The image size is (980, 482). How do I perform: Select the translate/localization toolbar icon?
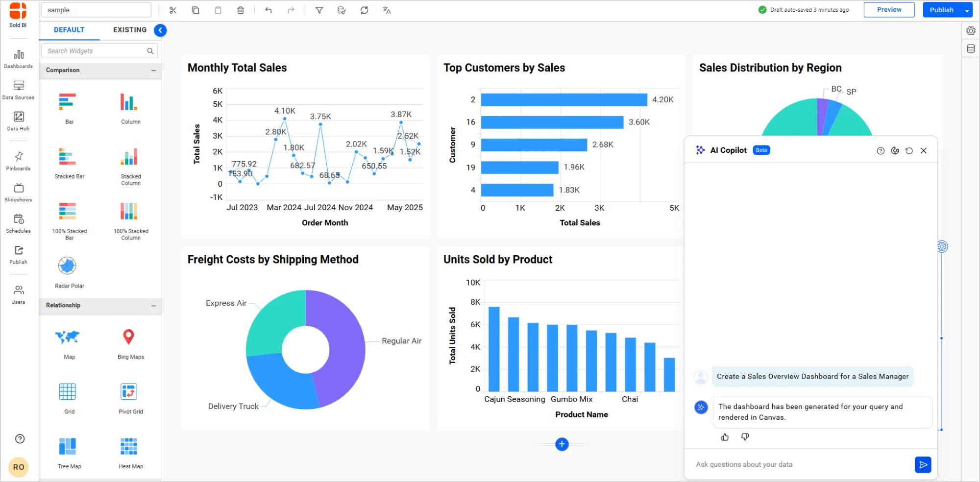click(387, 10)
